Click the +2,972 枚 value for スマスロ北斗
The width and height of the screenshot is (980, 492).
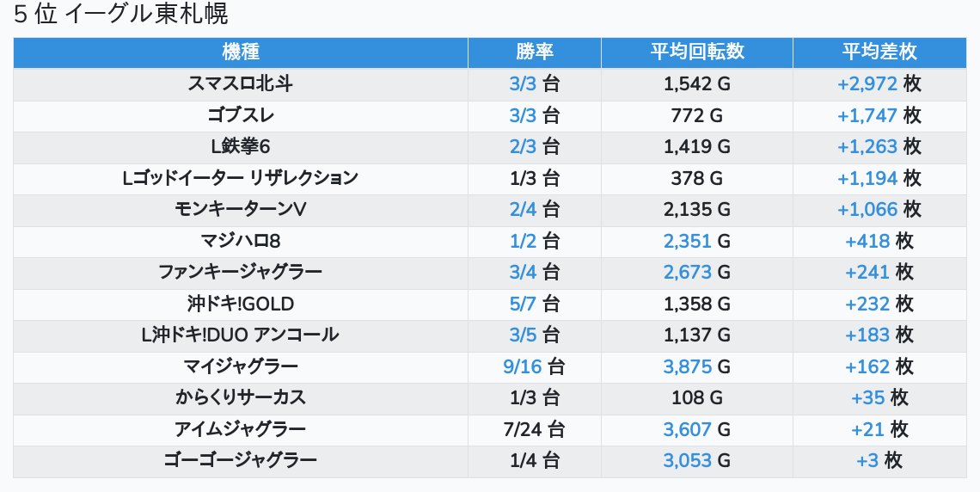click(x=867, y=83)
